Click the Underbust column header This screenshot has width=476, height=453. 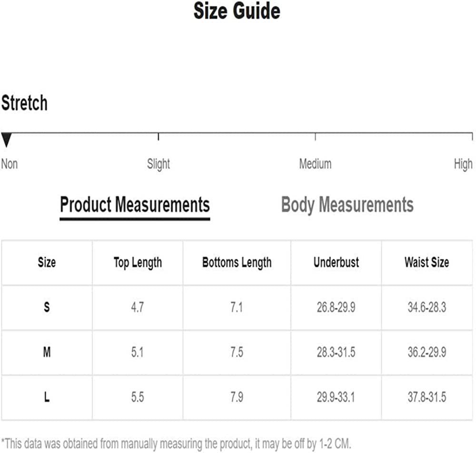point(336,262)
